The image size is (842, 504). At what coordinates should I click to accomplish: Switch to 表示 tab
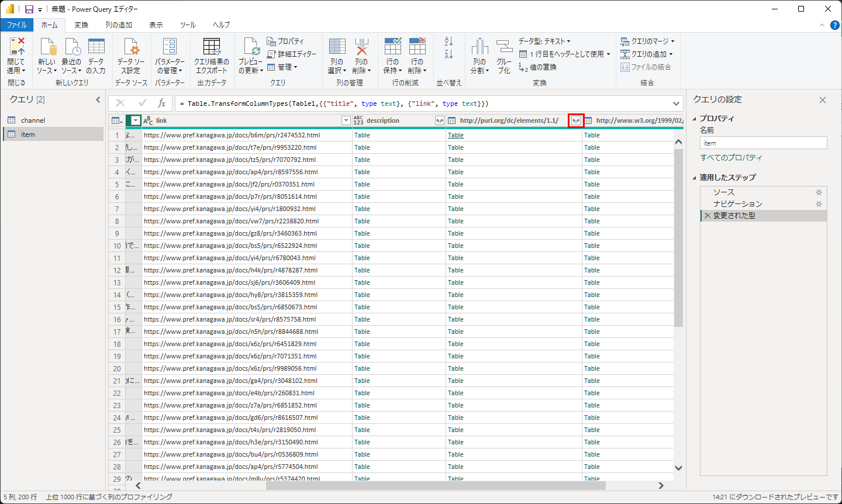click(156, 25)
